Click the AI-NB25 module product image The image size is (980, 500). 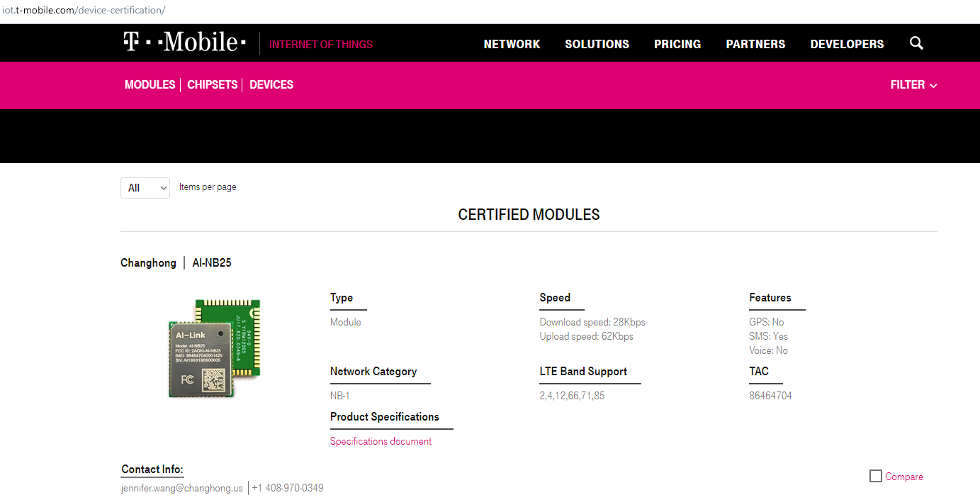click(x=214, y=348)
